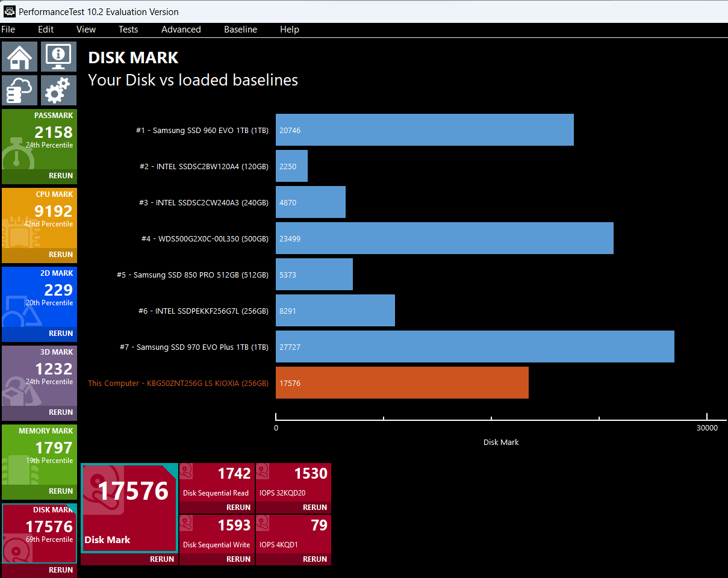This screenshot has width=728, height=578.
Task: Open the System Information monitor icon
Action: point(58,57)
